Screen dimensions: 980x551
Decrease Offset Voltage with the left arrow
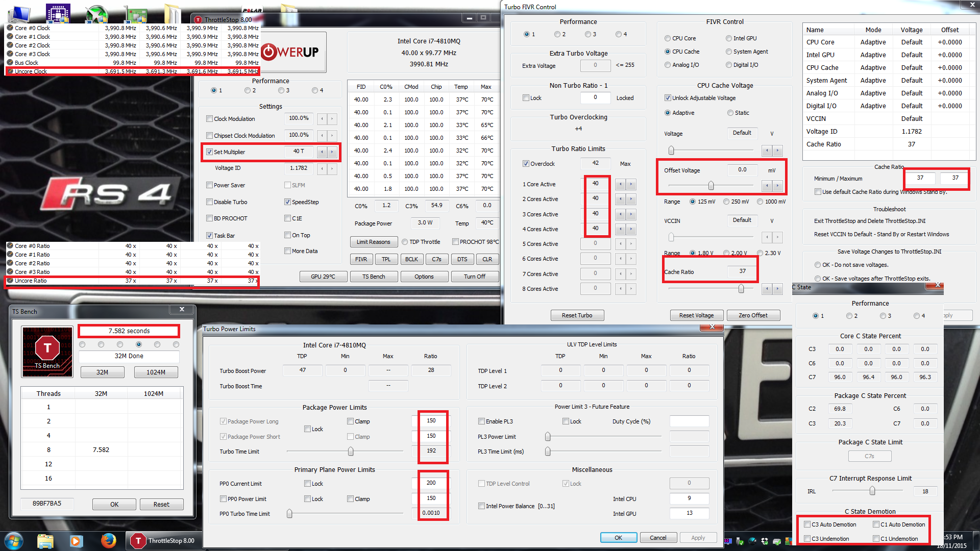point(767,185)
